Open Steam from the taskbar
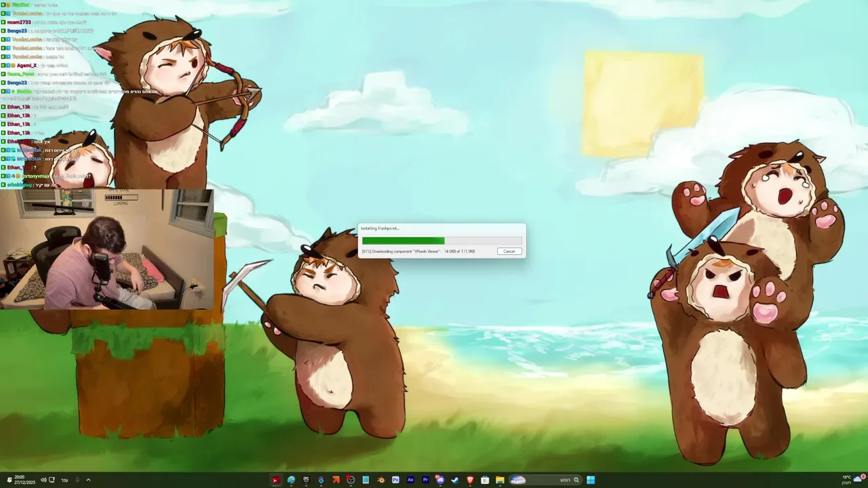 pyautogui.click(x=455, y=480)
